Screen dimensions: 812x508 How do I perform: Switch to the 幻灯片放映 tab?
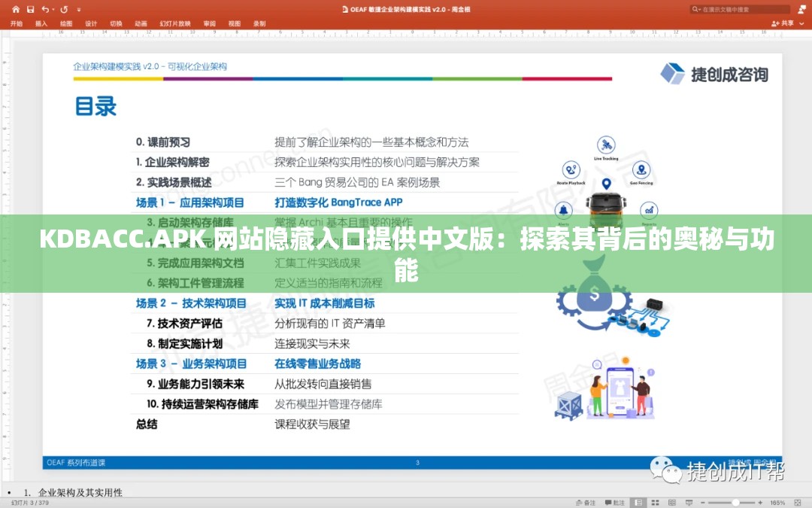coord(175,24)
